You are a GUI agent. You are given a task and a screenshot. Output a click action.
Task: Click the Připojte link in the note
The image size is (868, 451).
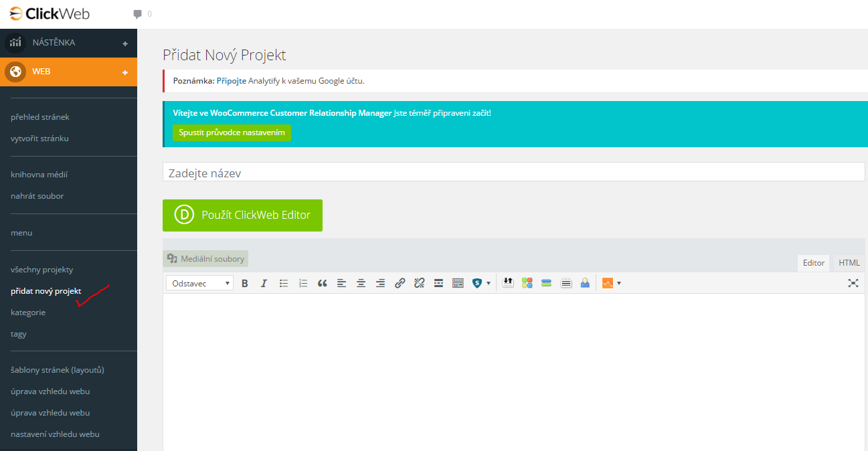point(232,81)
